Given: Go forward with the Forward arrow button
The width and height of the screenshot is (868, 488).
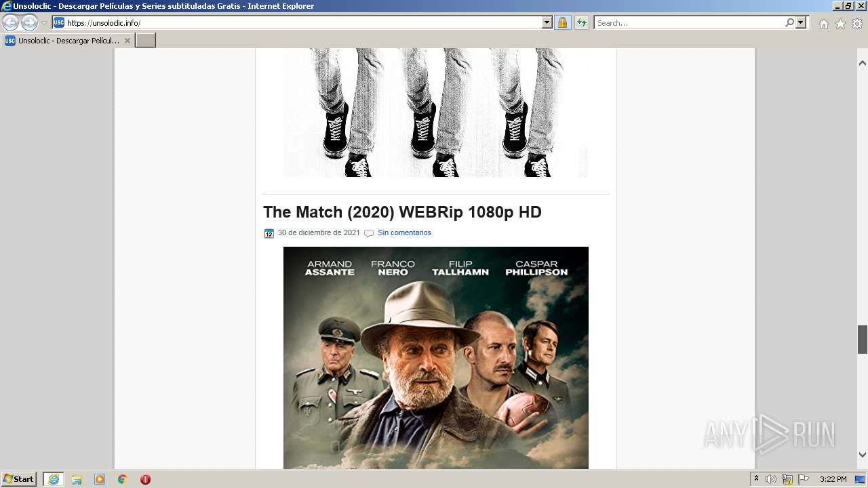Looking at the screenshot, I should 29,22.
